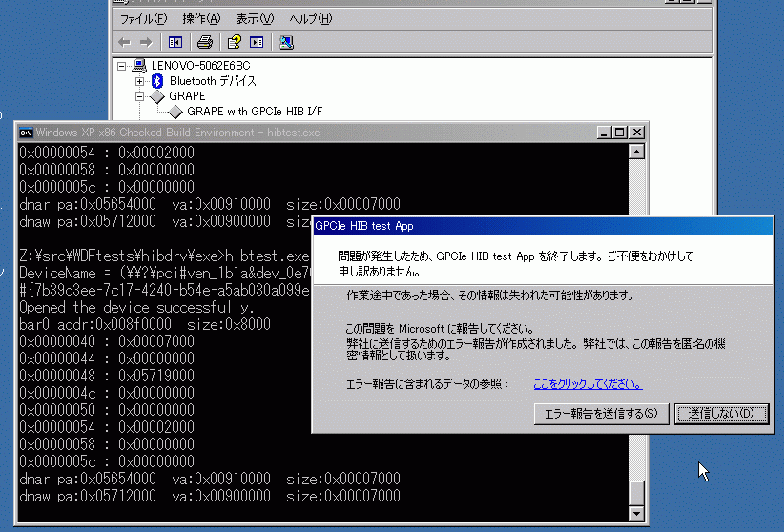This screenshot has height=532, width=784.
Task: Click the Back arrow in Device Manager toolbar
Action: [x=125, y=43]
